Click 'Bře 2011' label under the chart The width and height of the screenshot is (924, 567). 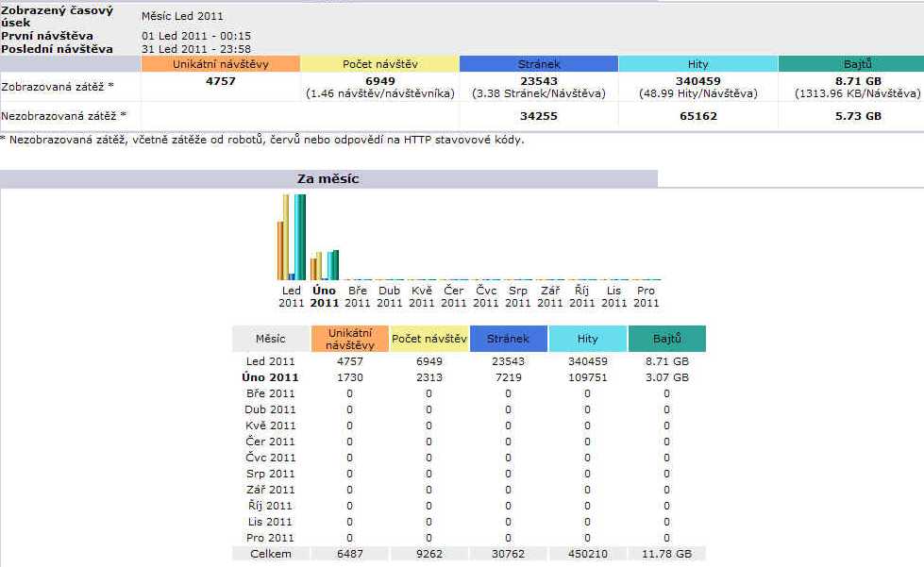357,297
